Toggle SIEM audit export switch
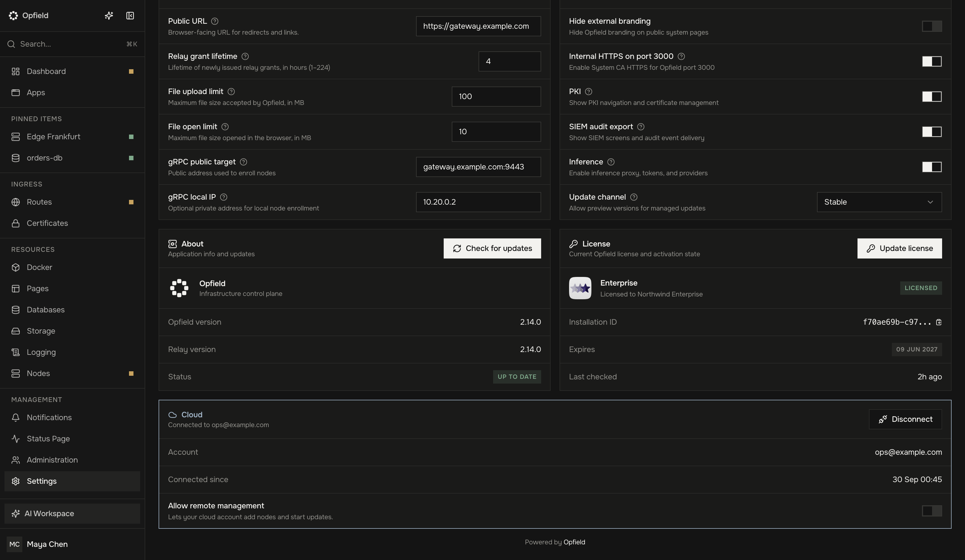965x560 pixels. point(932,132)
